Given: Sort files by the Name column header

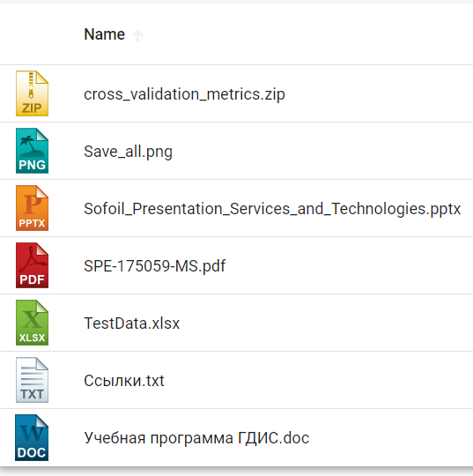Looking at the screenshot, I should coord(104,34).
